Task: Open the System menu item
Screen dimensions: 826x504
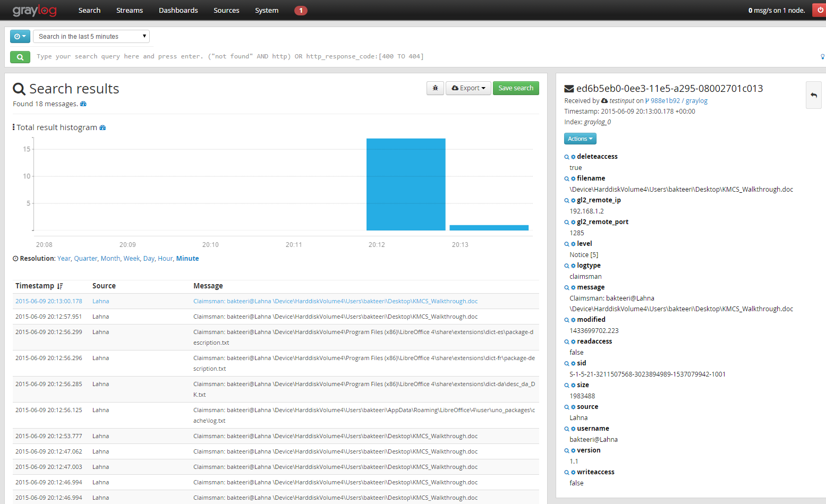Action: coord(267,10)
